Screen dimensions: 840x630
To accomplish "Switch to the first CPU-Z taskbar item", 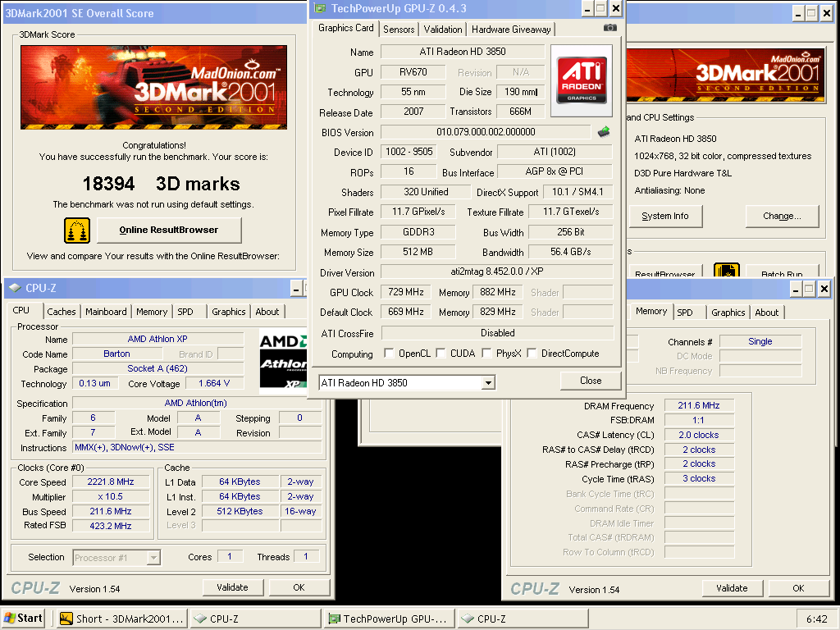I will tap(256, 619).
